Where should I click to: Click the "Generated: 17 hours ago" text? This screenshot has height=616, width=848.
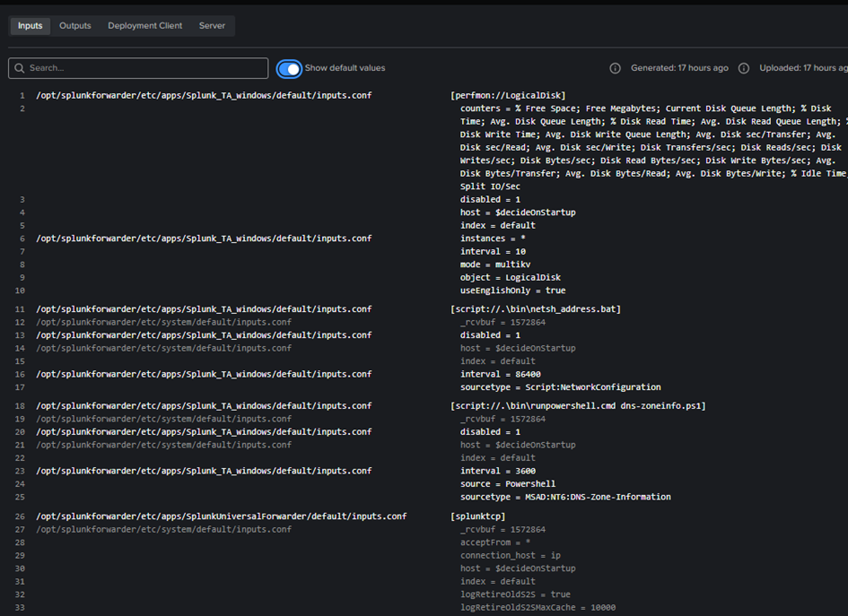(679, 68)
